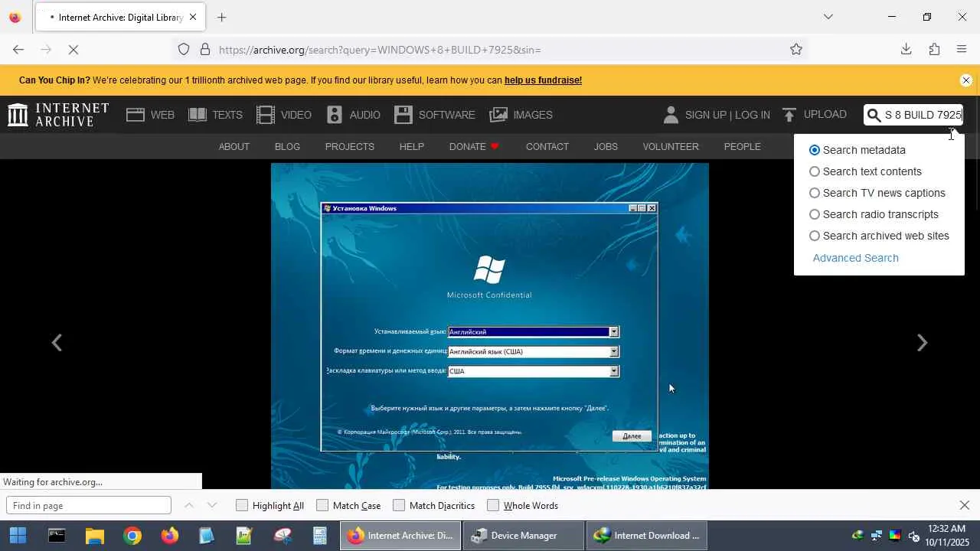Focus the Find in page field
Viewport: 980px width, 551px height.
[89, 505]
